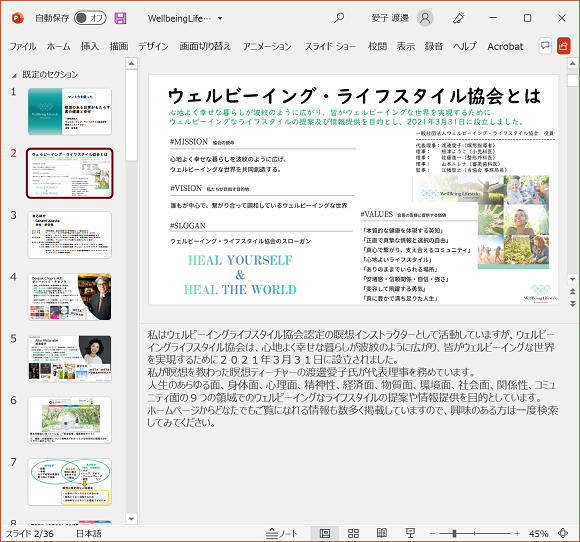Screen dimensions: 580x542
Task: Click the HEAL YOURSELF slogan text
Action: click(240, 260)
